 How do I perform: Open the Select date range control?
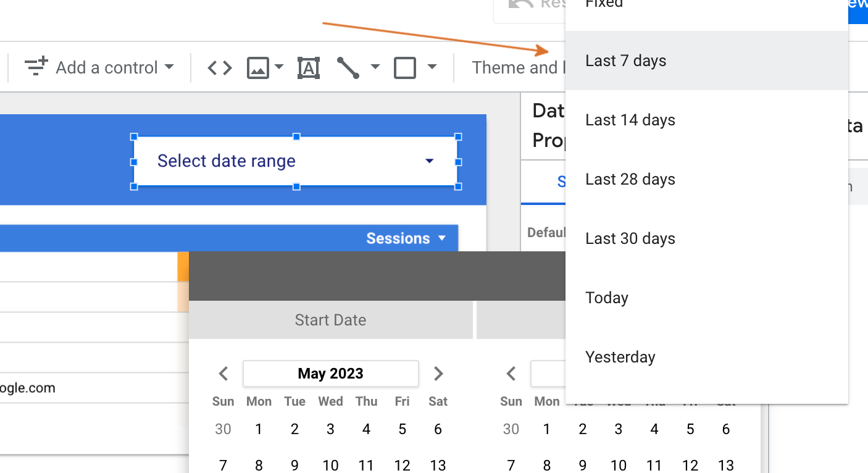[296, 161]
